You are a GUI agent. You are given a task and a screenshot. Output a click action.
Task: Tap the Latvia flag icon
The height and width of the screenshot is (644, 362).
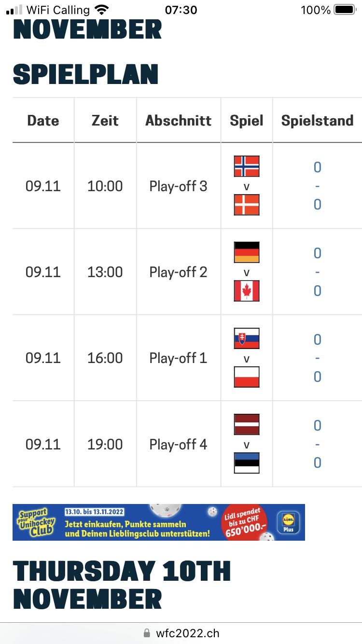coord(247,424)
